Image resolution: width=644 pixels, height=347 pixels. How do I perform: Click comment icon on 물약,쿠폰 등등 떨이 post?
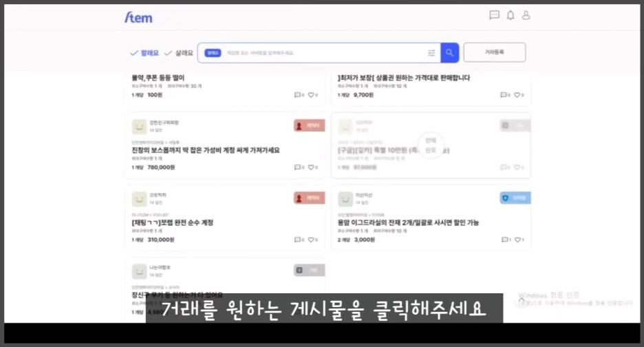tap(297, 95)
